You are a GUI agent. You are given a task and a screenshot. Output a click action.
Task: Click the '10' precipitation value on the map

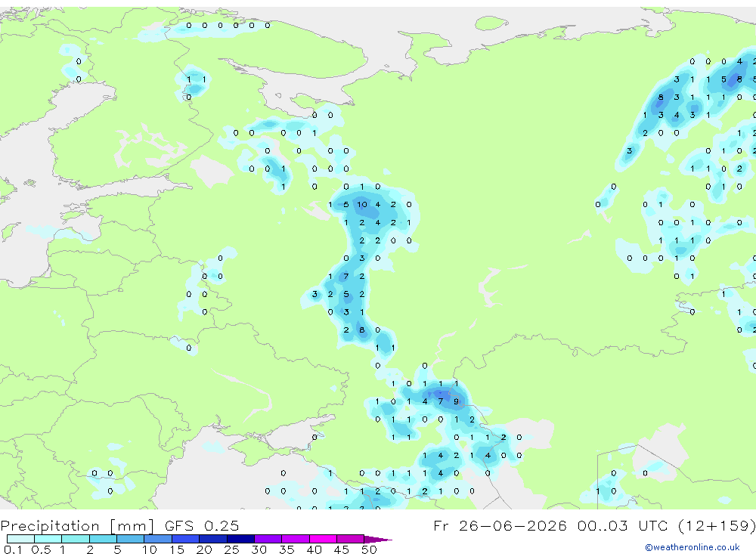pyautogui.click(x=361, y=204)
